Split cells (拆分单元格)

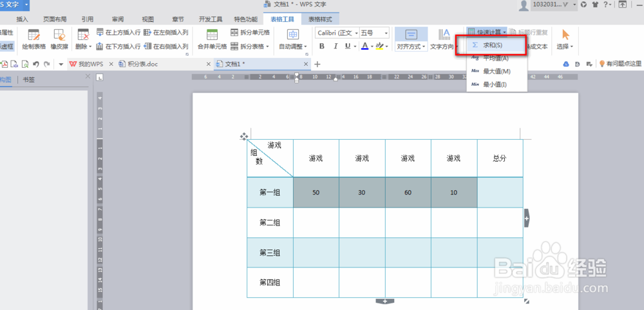coord(250,32)
